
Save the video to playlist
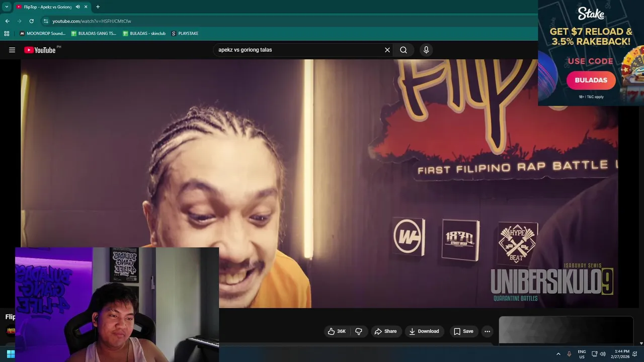[x=463, y=331]
